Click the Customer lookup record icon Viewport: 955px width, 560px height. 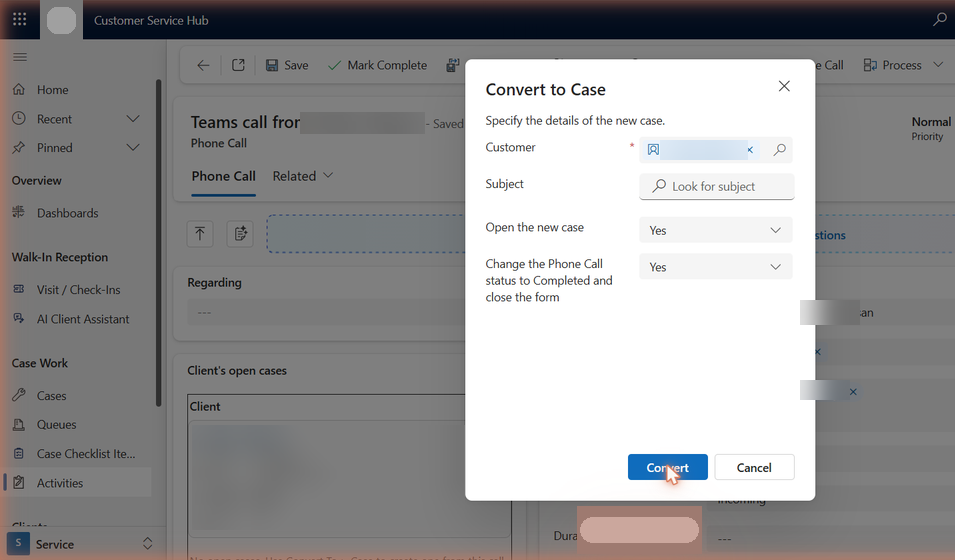tap(653, 150)
